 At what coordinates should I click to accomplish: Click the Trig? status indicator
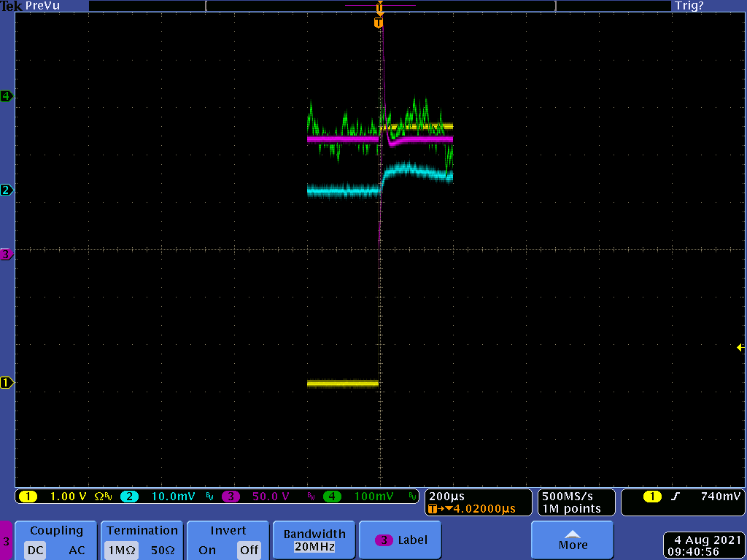point(689,6)
